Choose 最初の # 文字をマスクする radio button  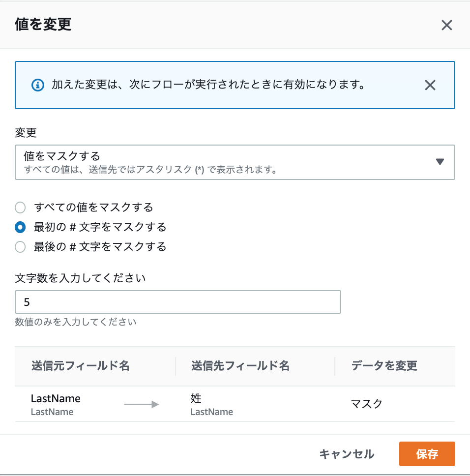coord(20,227)
